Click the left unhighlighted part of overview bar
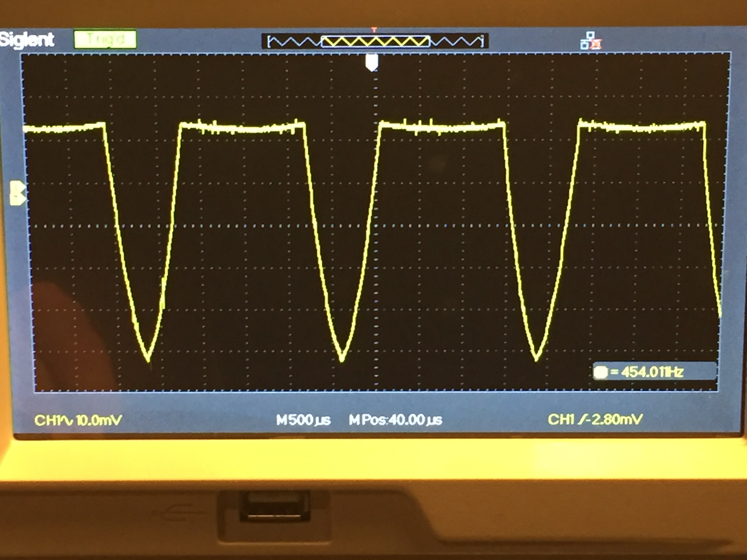 (x=294, y=42)
